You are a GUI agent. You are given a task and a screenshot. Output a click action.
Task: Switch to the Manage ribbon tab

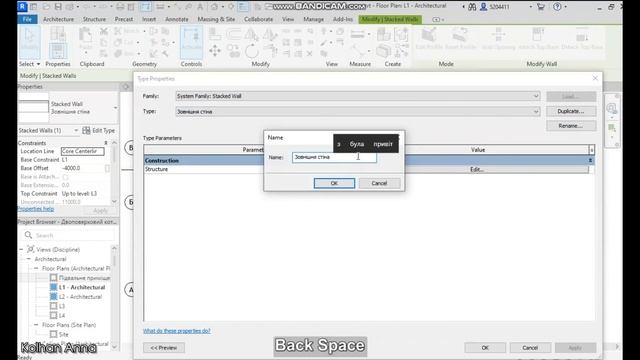tap(313, 19)
